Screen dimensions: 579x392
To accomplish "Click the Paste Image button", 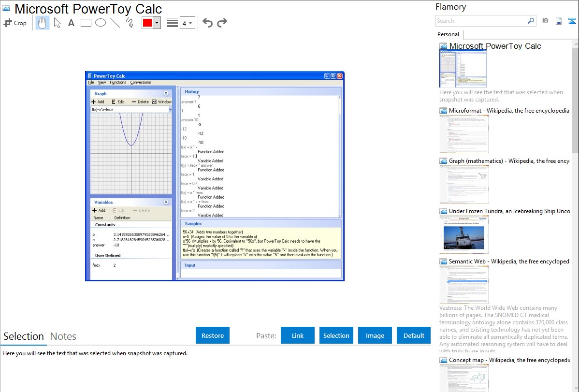I will 375,335.
